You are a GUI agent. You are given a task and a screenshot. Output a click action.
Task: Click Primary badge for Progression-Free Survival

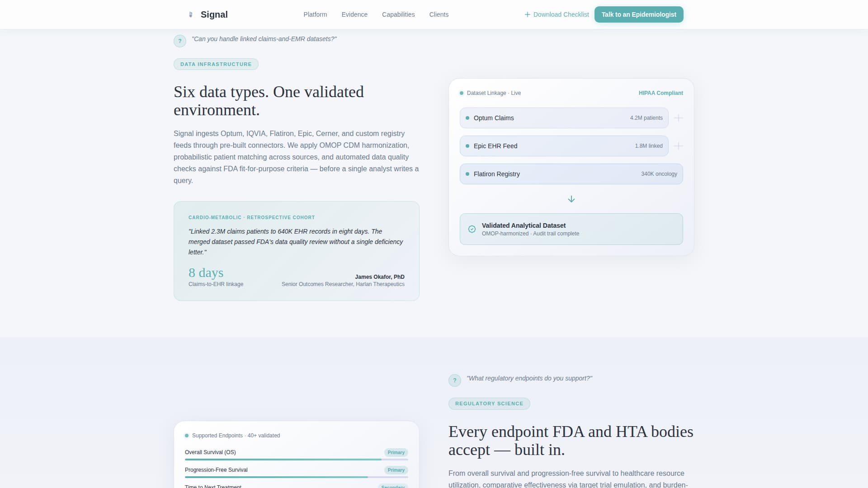[x=396, y=470]
